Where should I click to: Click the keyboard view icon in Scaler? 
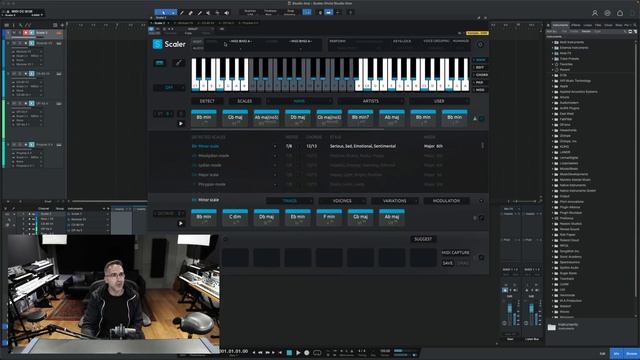click(x=160, y=63)
